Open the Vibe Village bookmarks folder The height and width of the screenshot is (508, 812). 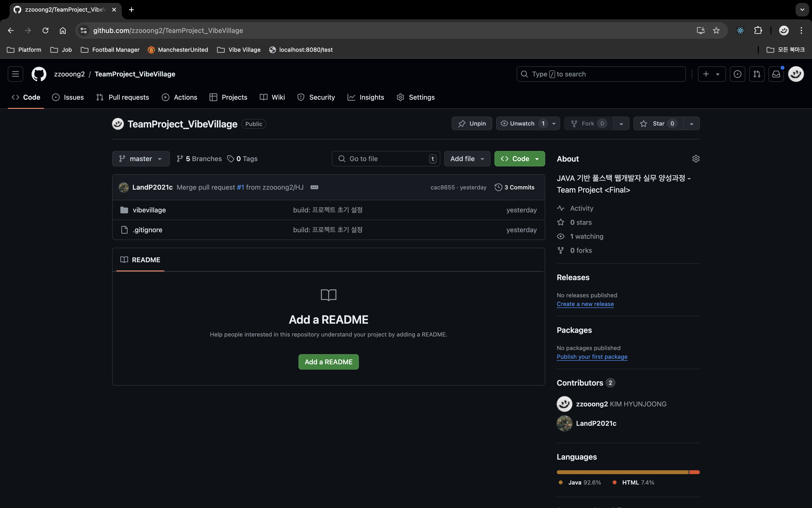239,50
